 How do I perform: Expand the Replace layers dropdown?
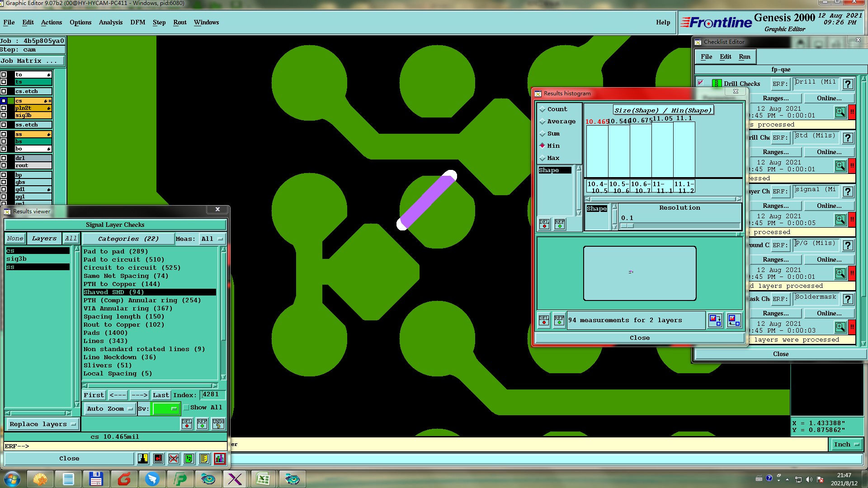click(x=42, y=424)
